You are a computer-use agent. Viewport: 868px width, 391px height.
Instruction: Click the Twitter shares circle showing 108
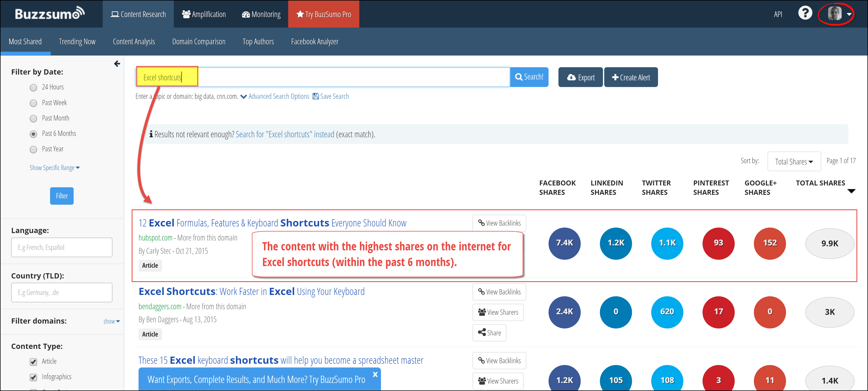[667, 378]
